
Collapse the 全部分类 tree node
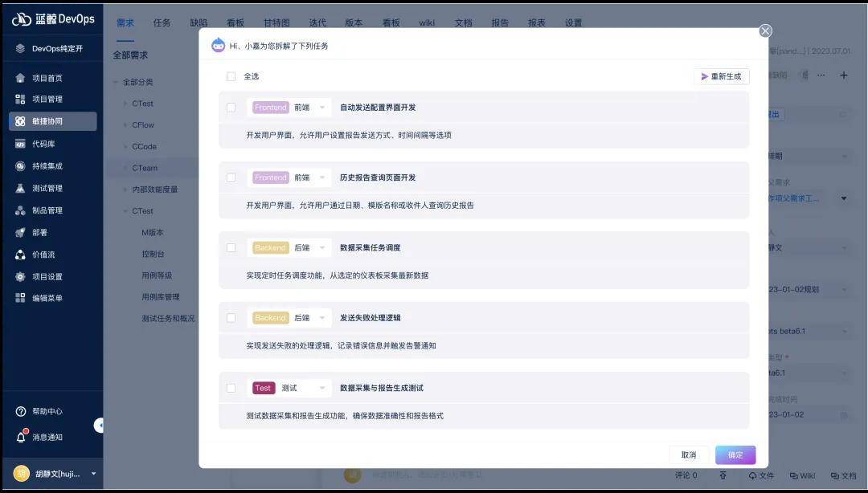tap(115, 82)
